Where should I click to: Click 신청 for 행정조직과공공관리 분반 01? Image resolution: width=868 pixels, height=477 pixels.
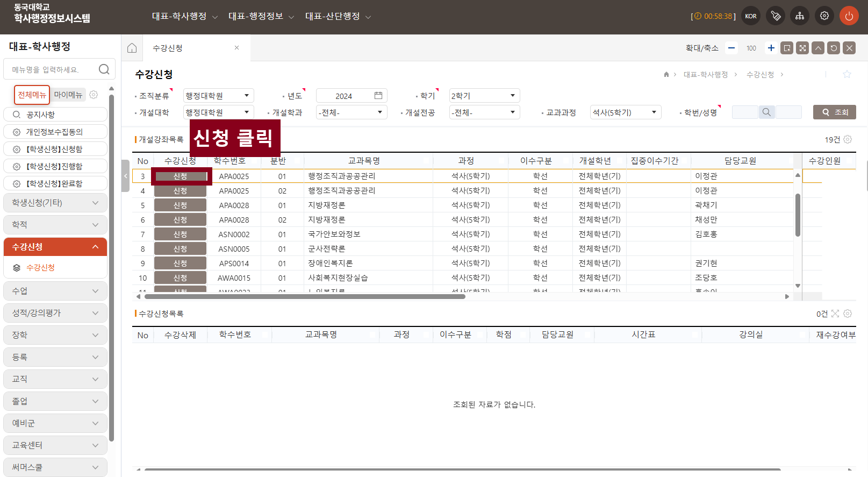coord(181,176)
